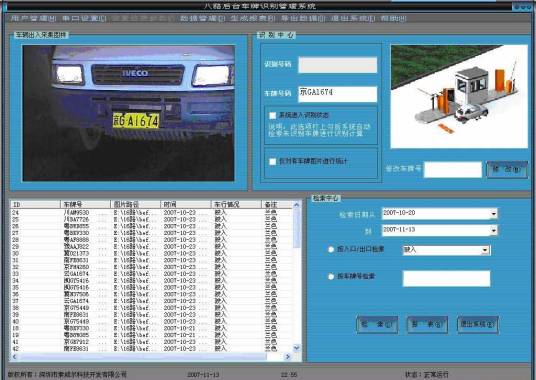The width and height of the screenshot is (536, 380).
Task: Click the plate number field showing 京GA1674
Action: (x=338, y=94)
